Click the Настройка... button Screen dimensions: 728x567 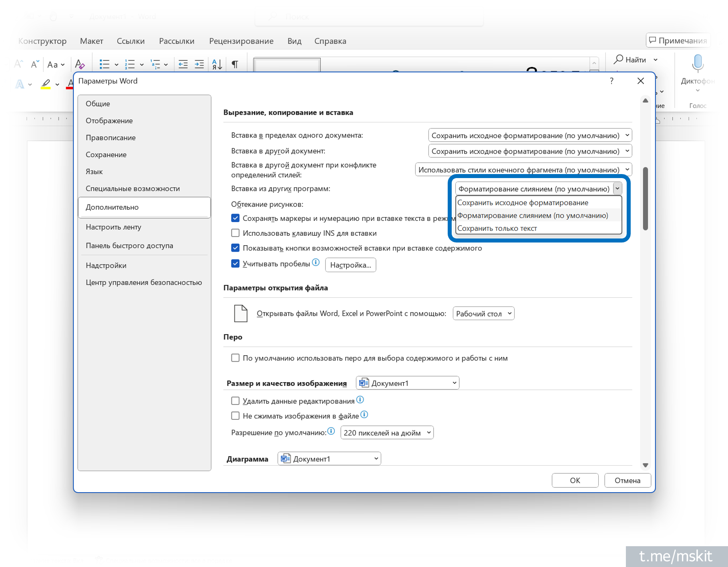click(x=350, y=265)
